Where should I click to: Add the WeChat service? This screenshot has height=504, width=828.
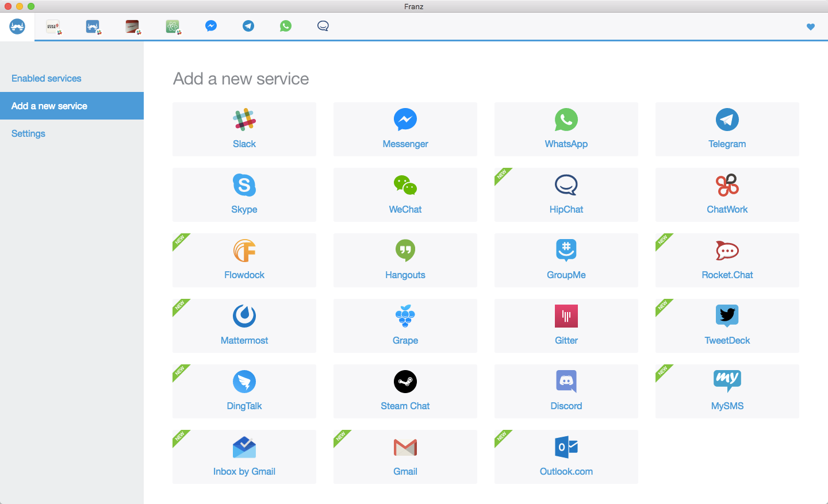(x=405, y=195)
